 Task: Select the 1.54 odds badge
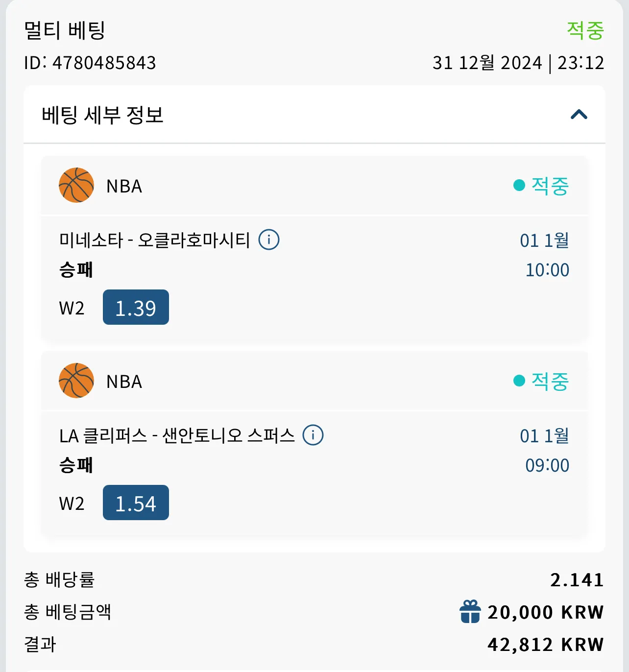point(136,503)
